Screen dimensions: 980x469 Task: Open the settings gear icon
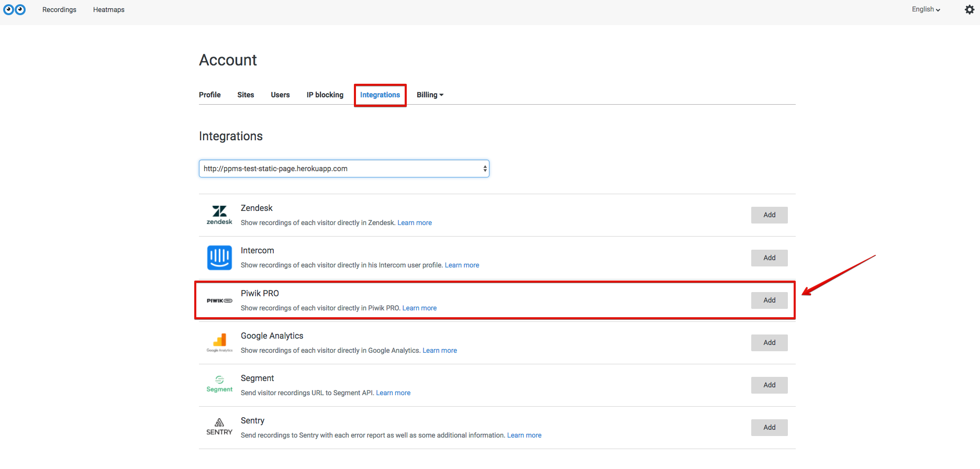pyautogui.click(x=970, y=9)
